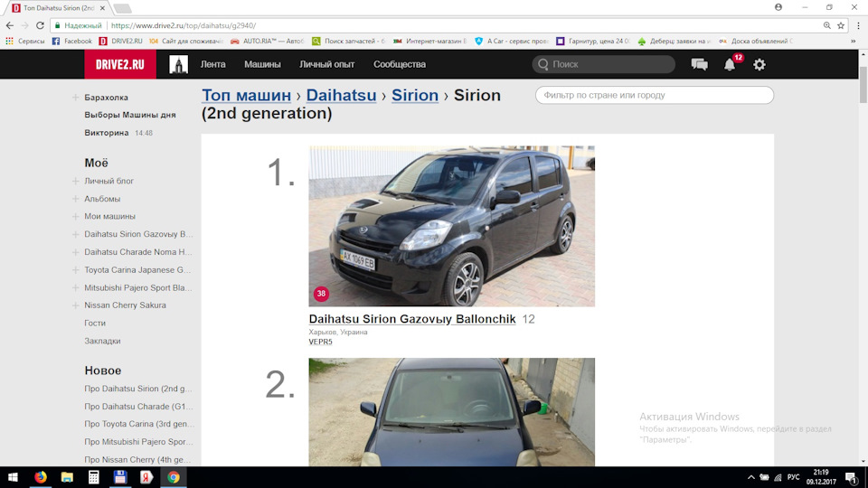Expand plus next to Nissan Cherry Sakura

75,305
